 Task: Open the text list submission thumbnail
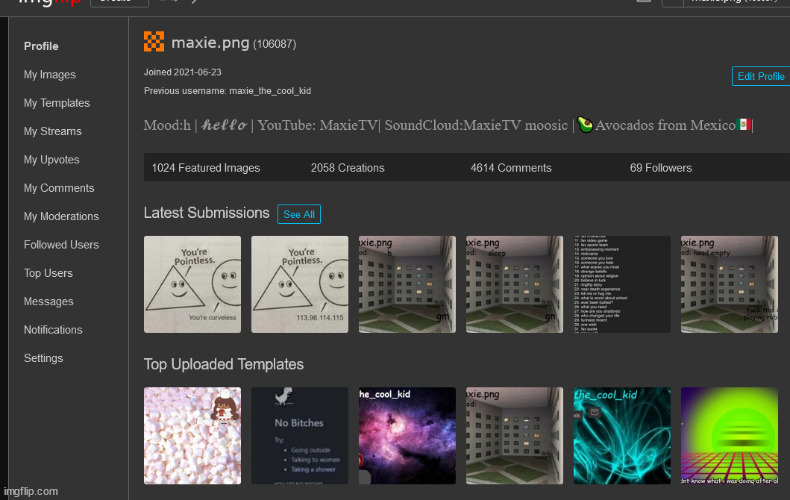click(x=621, y=284)
